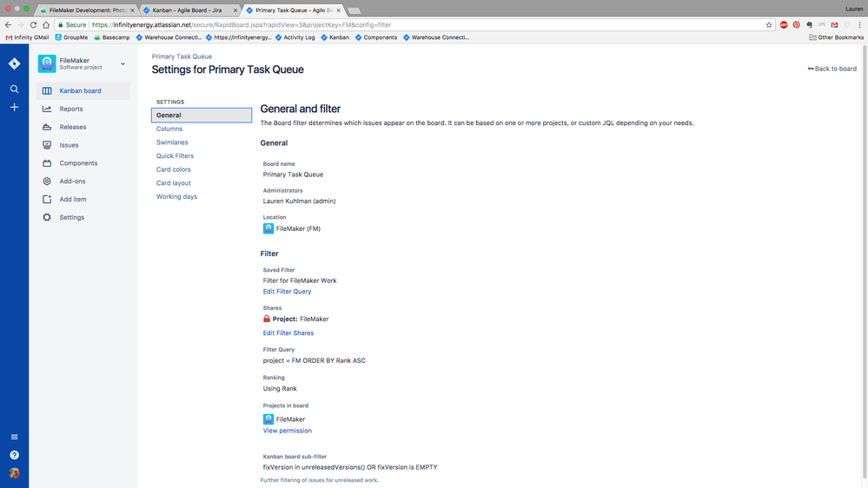Click the Add-ons icon in the sidebar

(47, 181)
